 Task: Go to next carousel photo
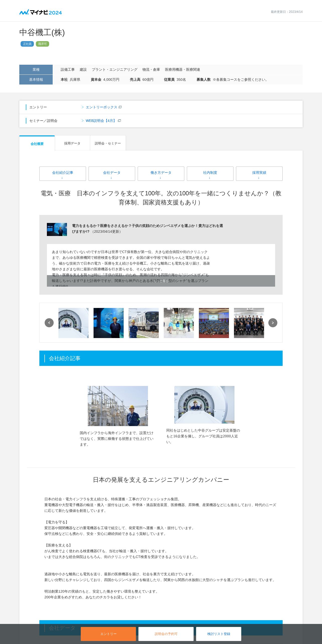[273, 323]
